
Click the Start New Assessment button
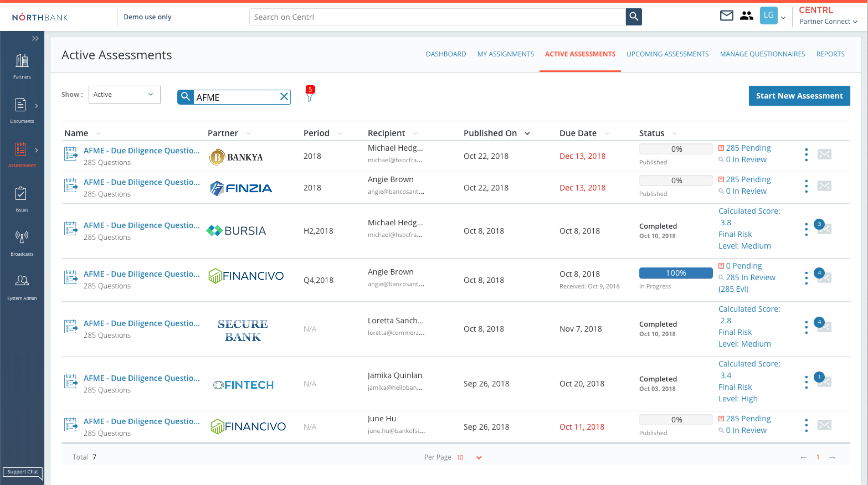pos(799,96)
